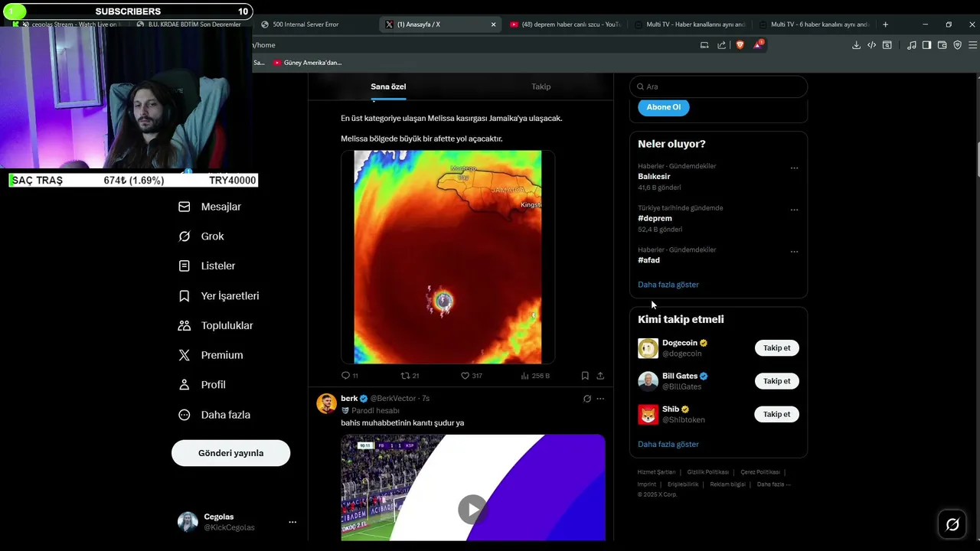
Task: Switch to Multi TV 6 haber kanalını tab
Action: pyautogui.click(x=814, y=24)
